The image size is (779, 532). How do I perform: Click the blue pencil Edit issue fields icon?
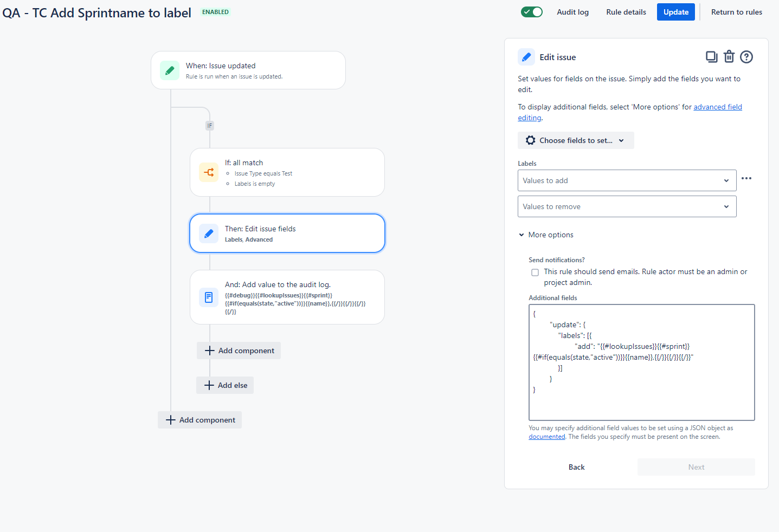coord(209,233)
